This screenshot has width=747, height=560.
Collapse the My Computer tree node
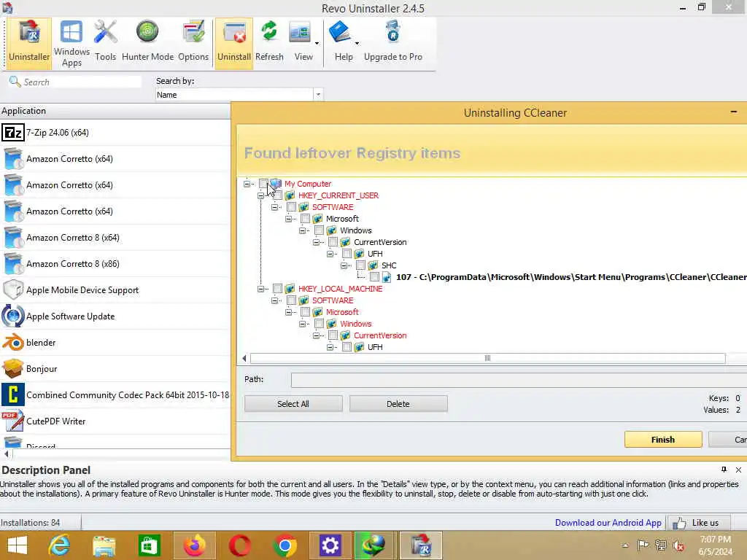(247, 184)
